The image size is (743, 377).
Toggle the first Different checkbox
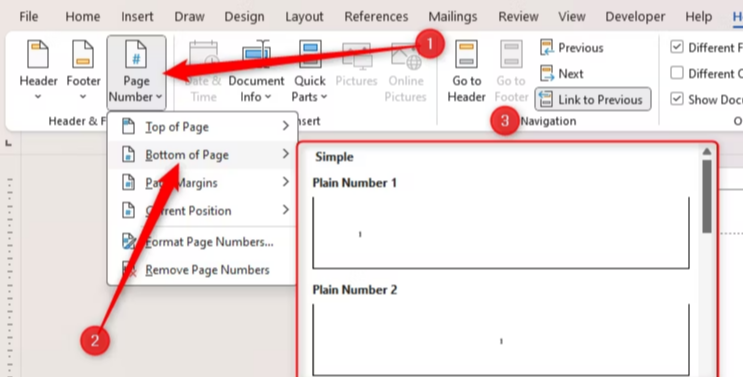pos(677,47)
